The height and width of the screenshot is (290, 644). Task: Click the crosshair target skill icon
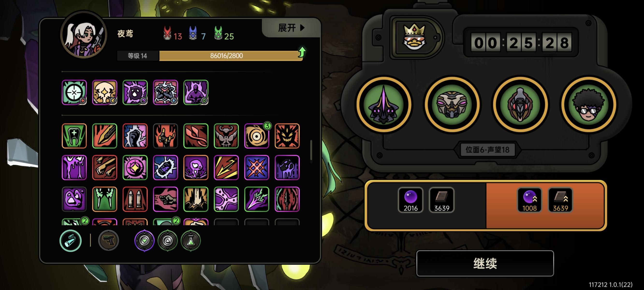pyautogui.click(x=74, y=92)
